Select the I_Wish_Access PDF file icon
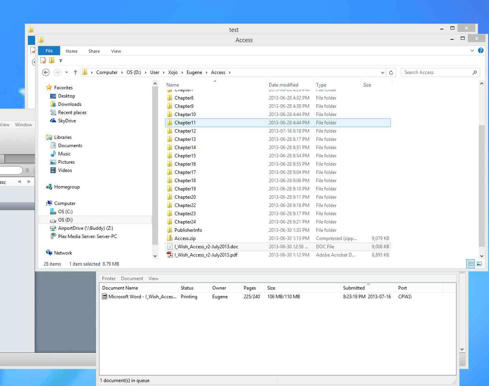This screenshot has width=489, height=386. [170, 255]
